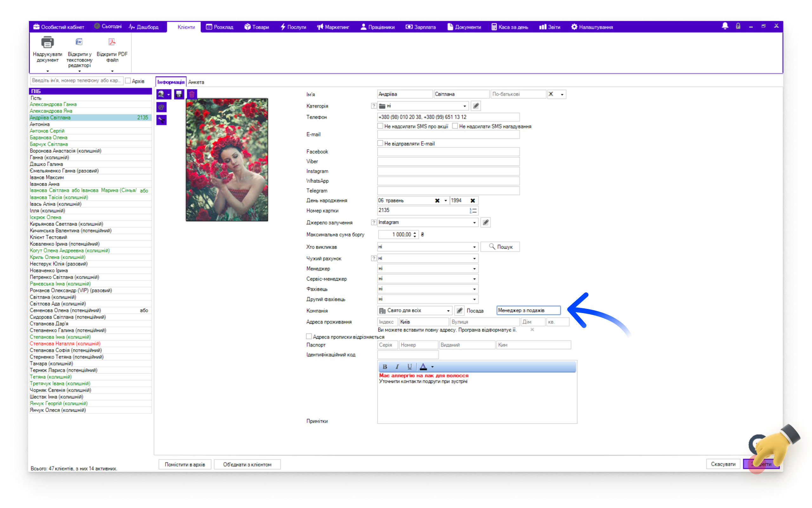Generate card number list icon
812x508 pixels.
click(473, 211)
